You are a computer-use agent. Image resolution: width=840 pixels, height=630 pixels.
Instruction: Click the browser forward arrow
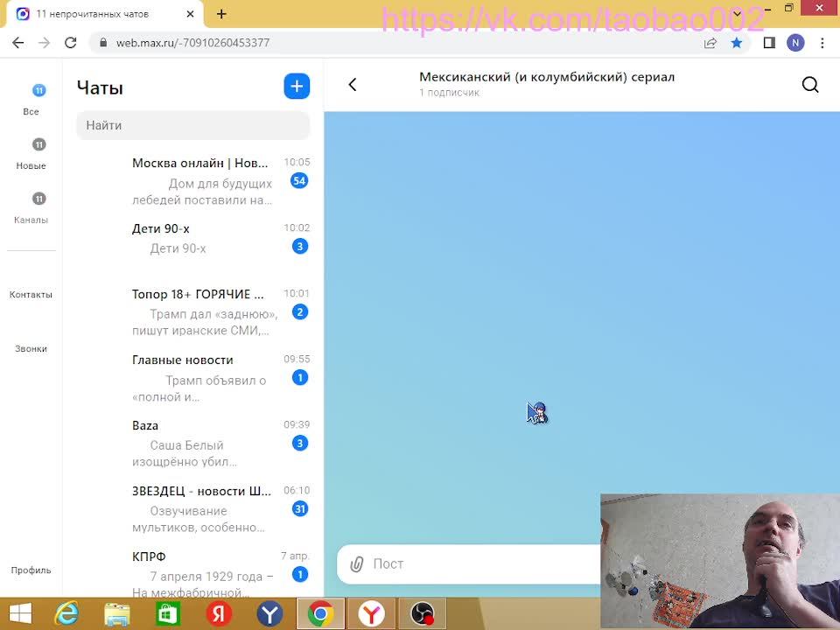point(45,43)
